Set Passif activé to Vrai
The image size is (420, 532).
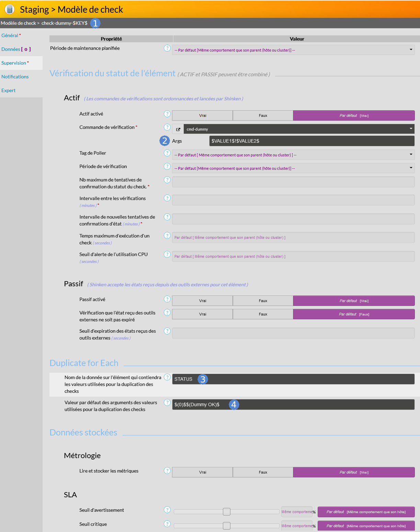pyautogui.click(x=202, y=301)
